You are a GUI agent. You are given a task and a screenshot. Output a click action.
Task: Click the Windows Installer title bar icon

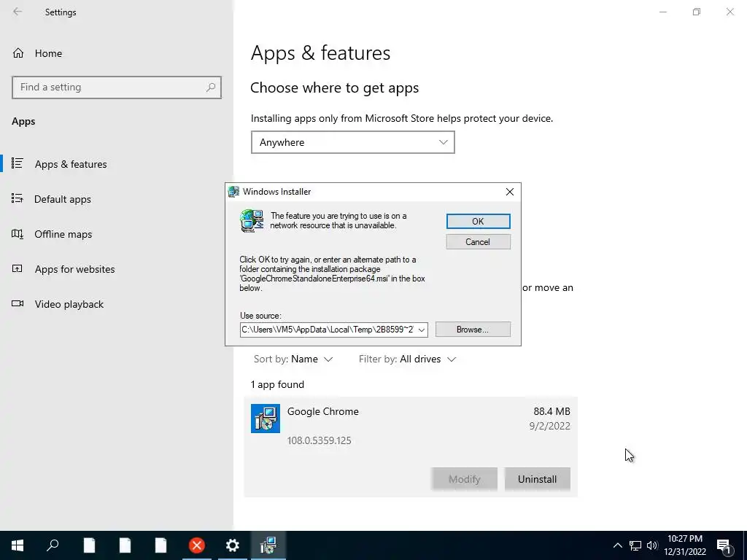233,192
